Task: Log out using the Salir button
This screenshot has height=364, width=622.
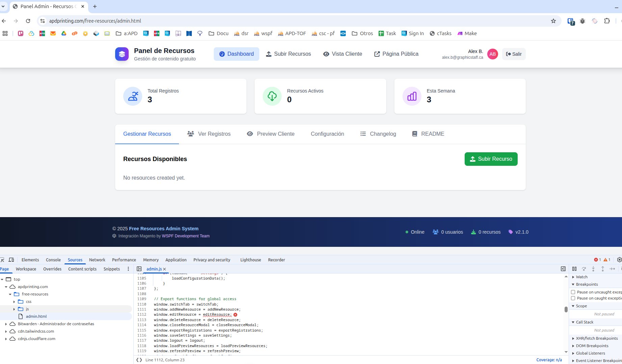Action: pyautogui.click(x=514, y=54)
